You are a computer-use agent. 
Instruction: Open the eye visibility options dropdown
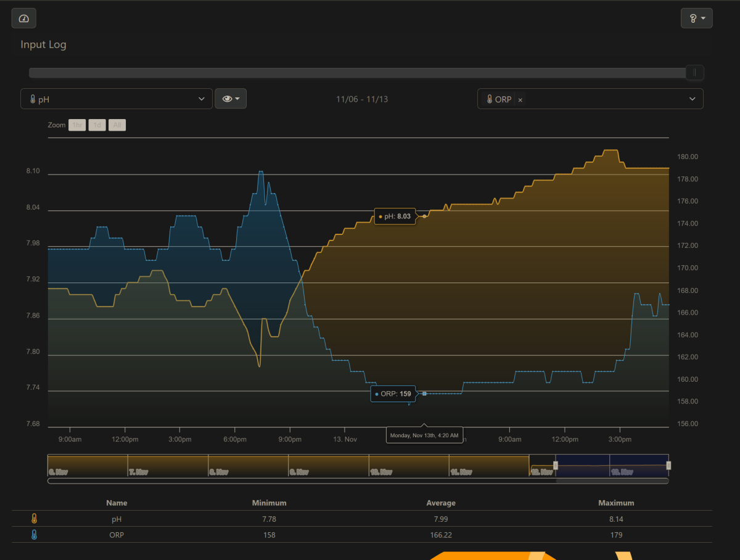coord(231,99)
